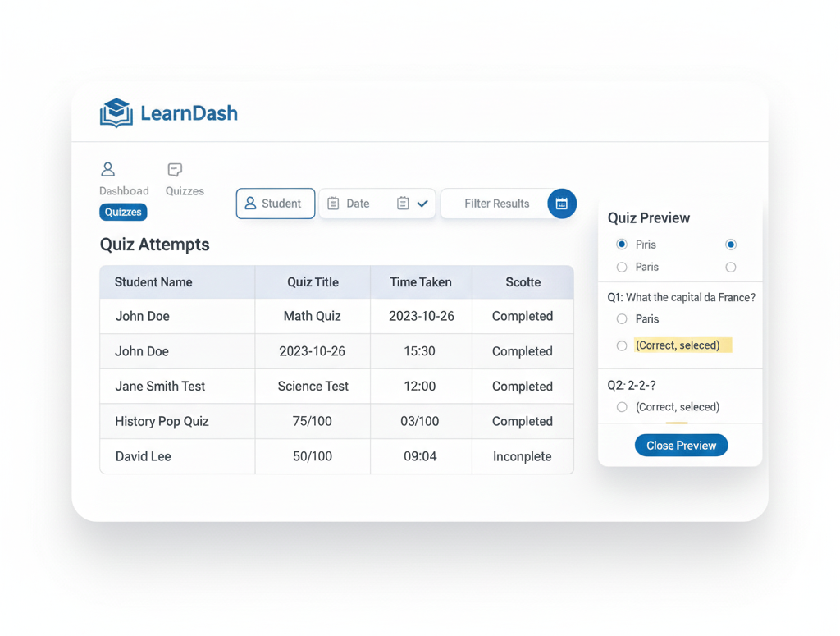
Task: Click the clipboard icon right of Date
Action: [x=403, y=204]
